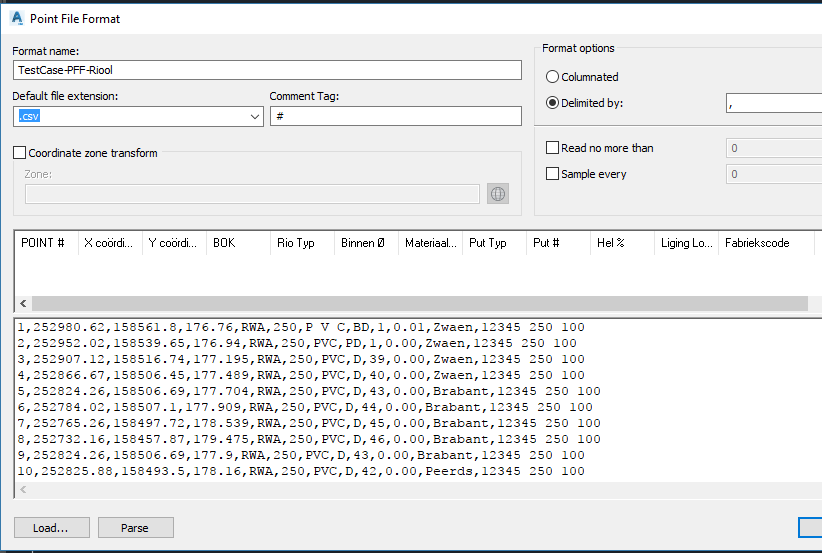Click the X coördi... column header

pos(110,243)
